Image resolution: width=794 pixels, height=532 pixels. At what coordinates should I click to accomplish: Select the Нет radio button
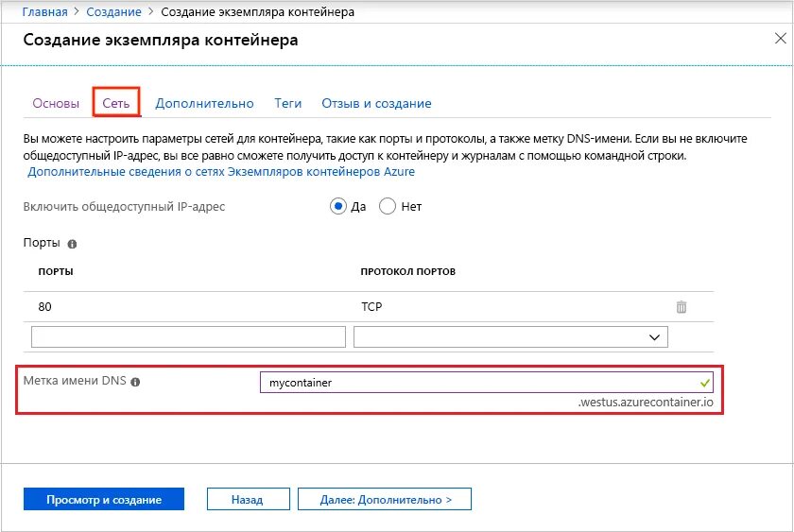point(387,207)
